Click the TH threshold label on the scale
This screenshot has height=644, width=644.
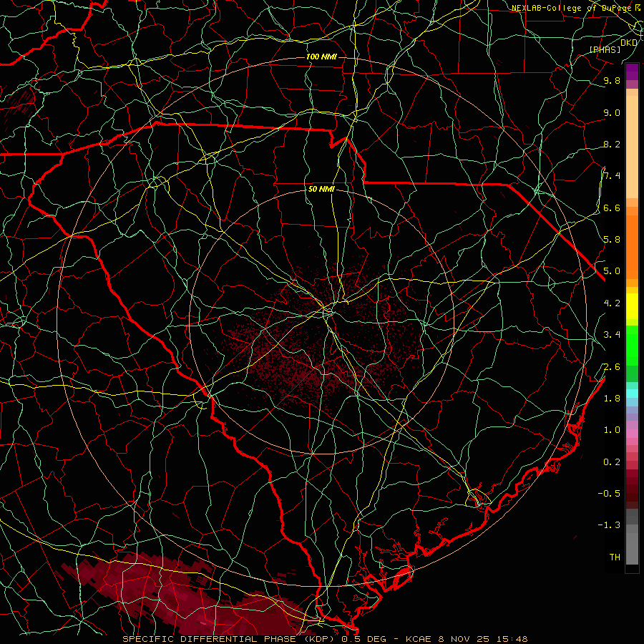coord(615,557)
